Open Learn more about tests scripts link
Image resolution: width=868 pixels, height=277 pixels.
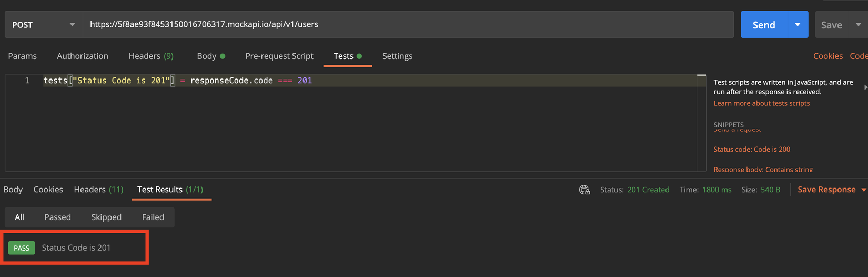coord(761,103)
